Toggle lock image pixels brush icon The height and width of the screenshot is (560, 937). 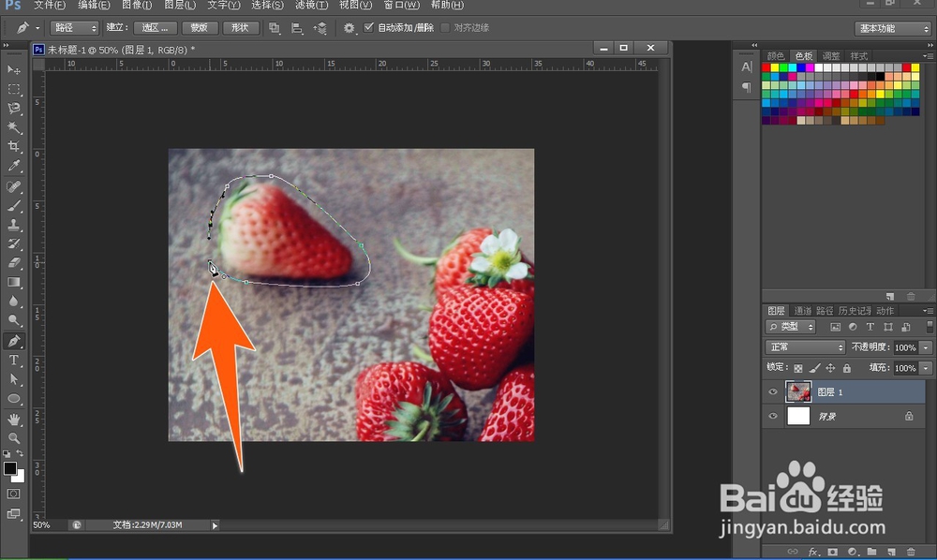pyautogui.click(x=814, y=368)
